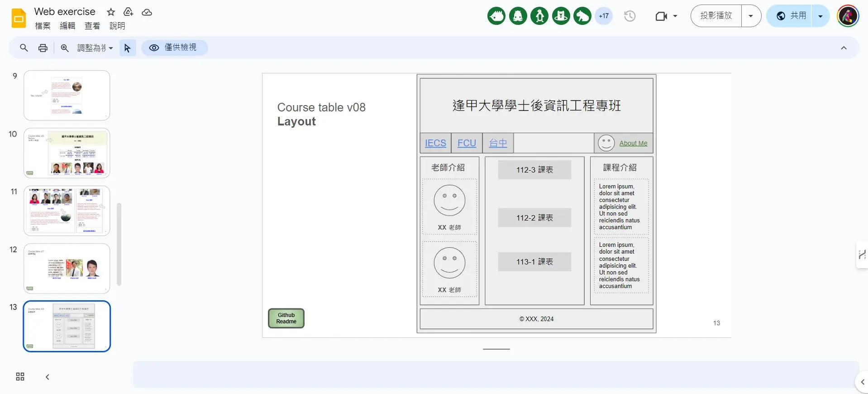Select the arrow cursor tool
This screenshot has width=868, height=394.
coord(128,48)
